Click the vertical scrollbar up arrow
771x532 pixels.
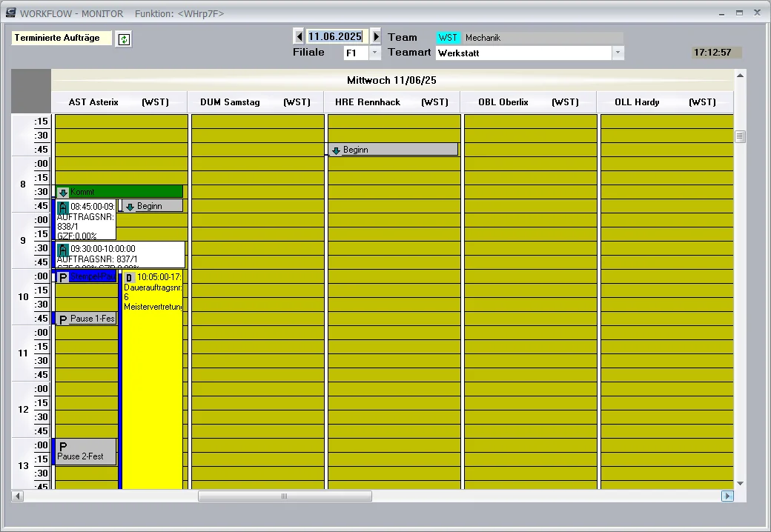point(740,75)
